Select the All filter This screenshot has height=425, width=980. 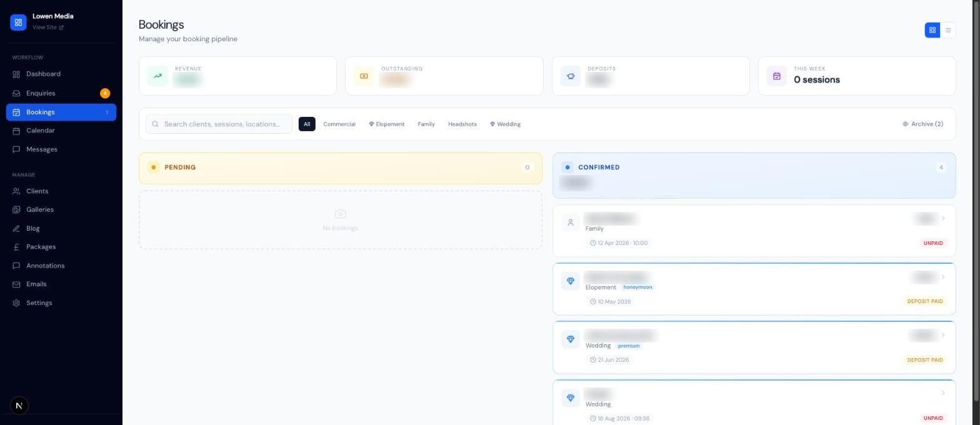point(307,124)
